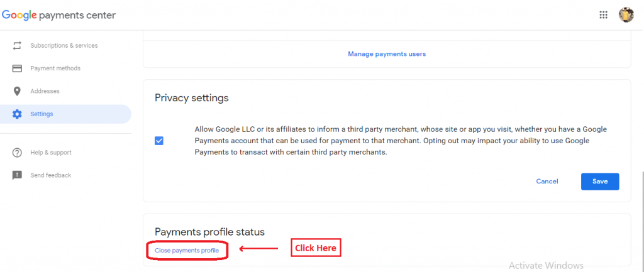The image size is (644, 272).
Task: Click the Addresses location pin icon
Action: [x=17, y=91]
